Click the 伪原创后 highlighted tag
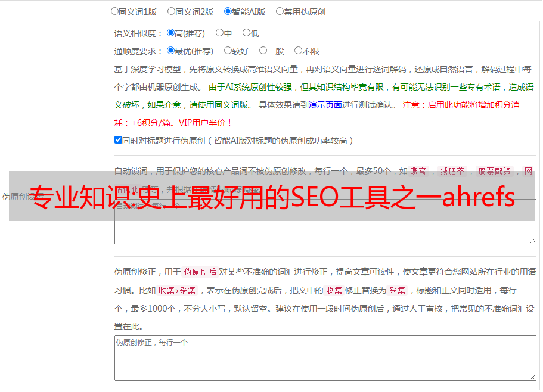 pyautogui.click(x=200, y=272)
